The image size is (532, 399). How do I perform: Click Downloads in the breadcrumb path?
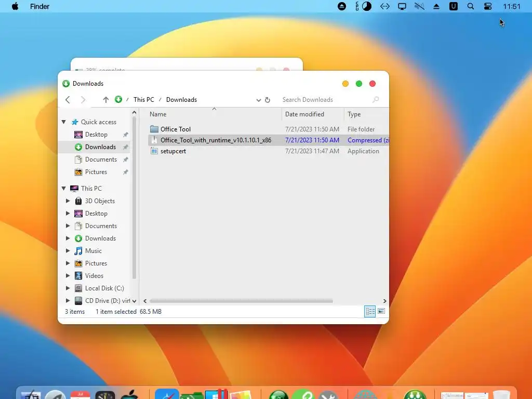coord(181,100)
